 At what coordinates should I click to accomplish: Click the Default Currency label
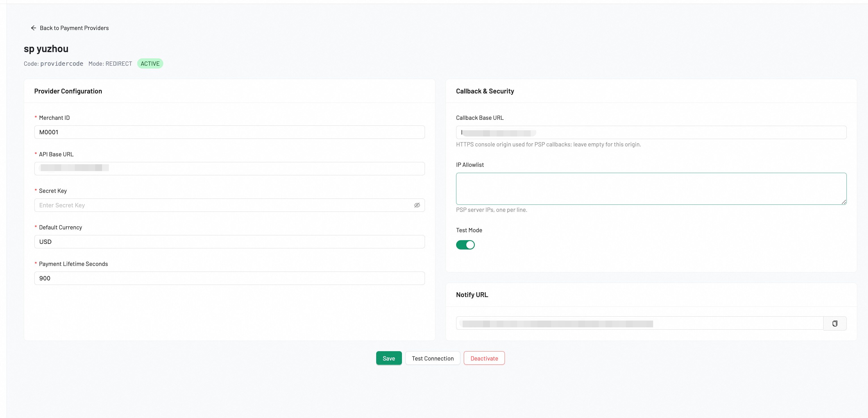[60, 227]
